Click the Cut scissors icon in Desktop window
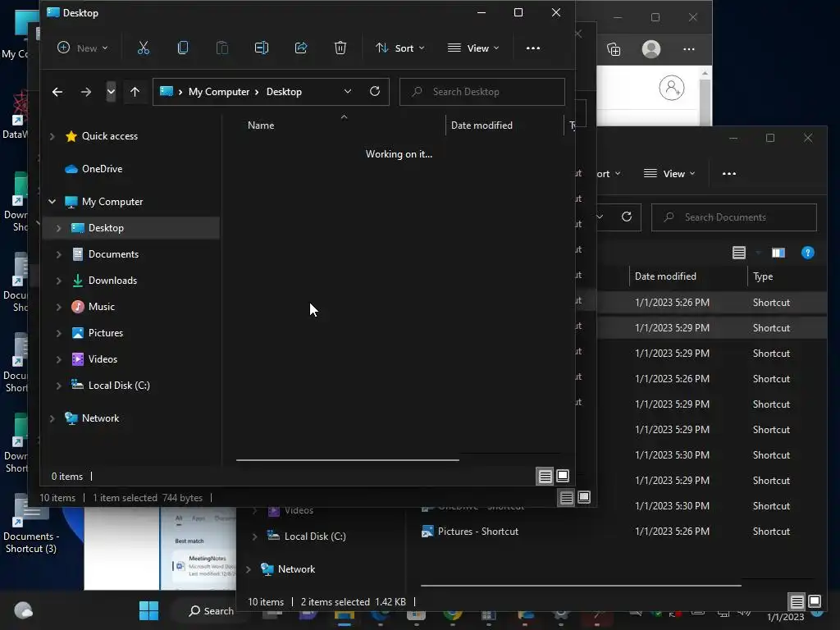This screenshot has height=630, width=840. click(x=143, y=48)
